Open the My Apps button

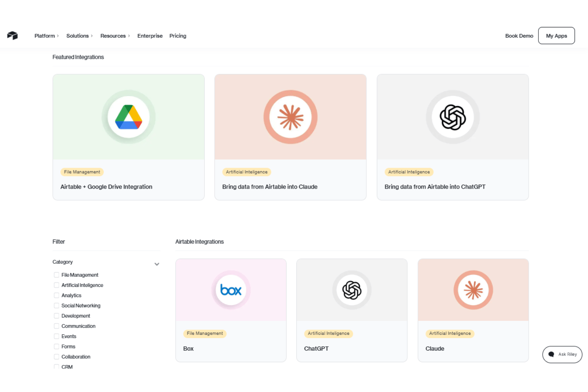[556, 36]
